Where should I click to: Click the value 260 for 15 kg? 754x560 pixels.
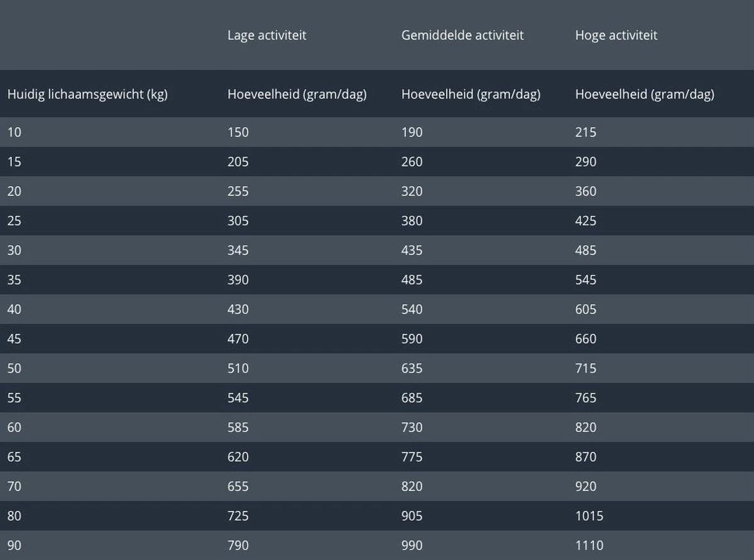pyautogui.click(x=412, y=162)
